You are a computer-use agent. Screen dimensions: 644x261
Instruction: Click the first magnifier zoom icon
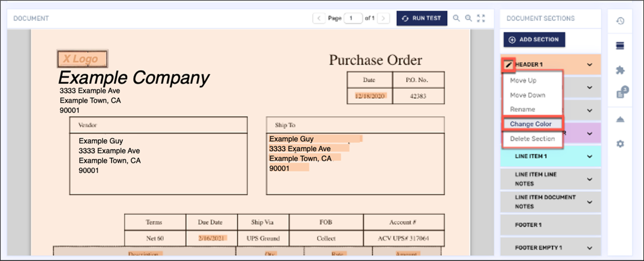(x=456, y=18)
